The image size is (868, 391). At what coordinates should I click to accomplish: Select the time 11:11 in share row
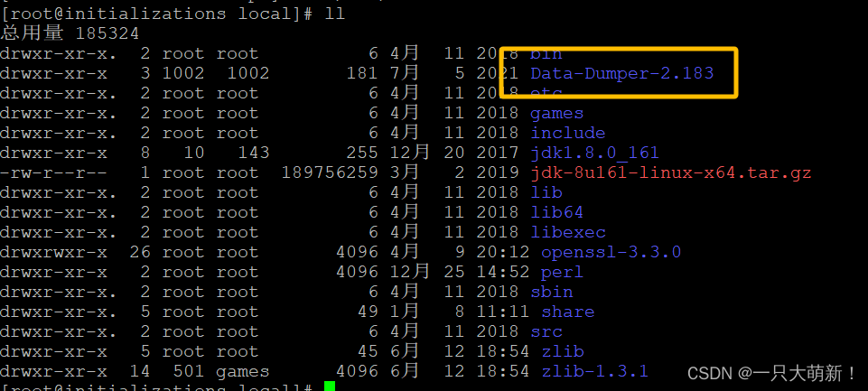point(503,312)
